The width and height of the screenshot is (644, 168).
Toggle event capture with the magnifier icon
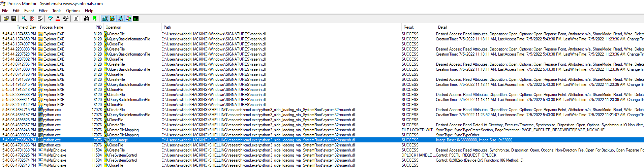click(x=24, y=19)
